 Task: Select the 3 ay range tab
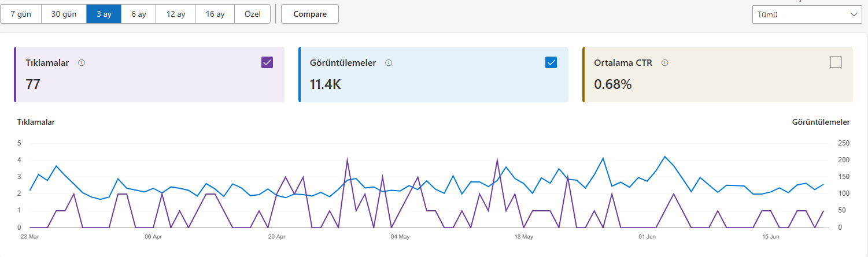tap(104, 14)
